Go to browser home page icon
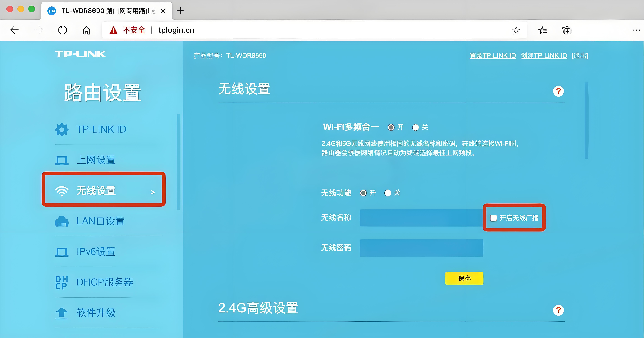 87,30
